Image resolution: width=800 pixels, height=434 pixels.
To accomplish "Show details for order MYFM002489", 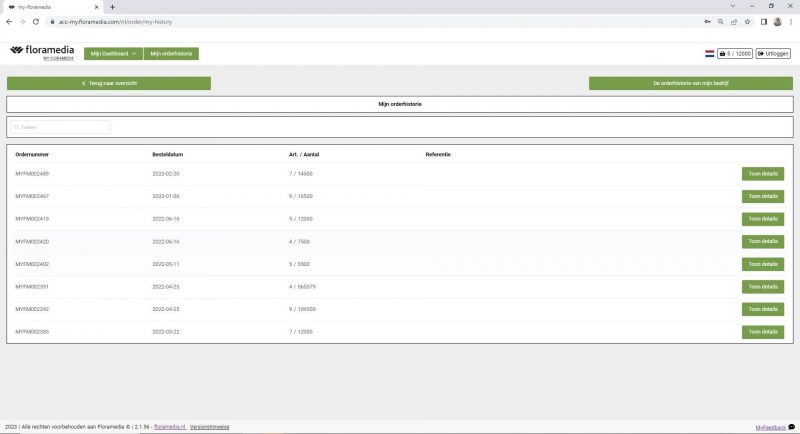I will (x=762, y=173).
